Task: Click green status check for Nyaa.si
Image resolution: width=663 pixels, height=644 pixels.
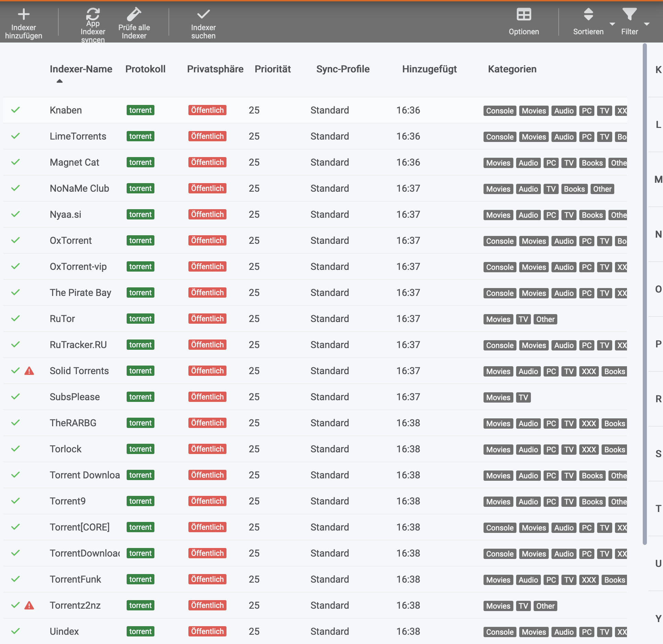Action: click(x=15, y=214)
